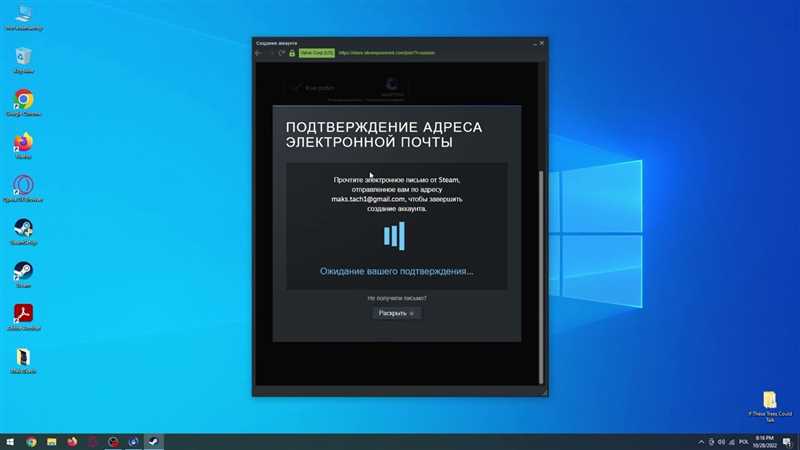
Task: Open the Steam desktop shortcut
Action: (x=23, y=274)
